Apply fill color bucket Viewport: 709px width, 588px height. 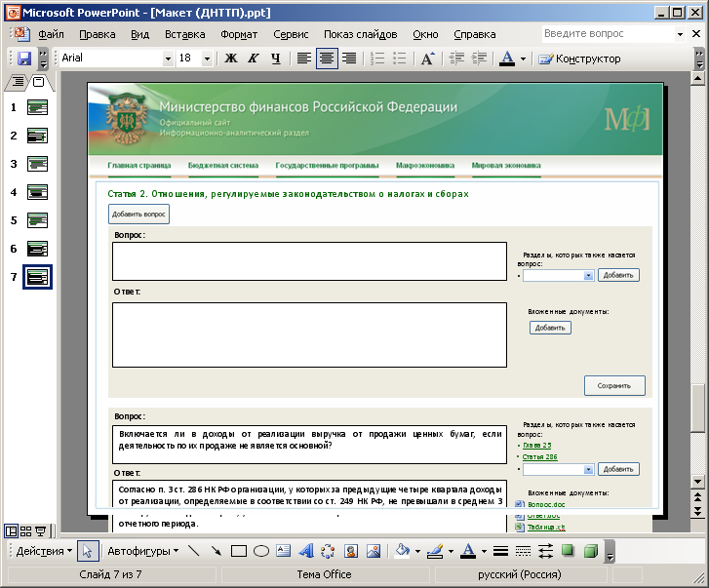(x=402, y=551)
